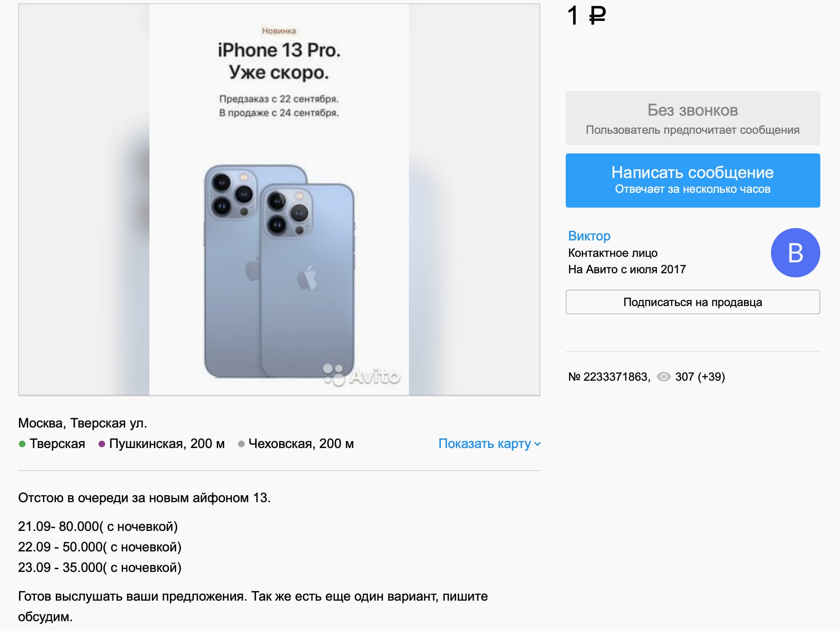Expand the Показать карту chevron

tap(537, 444)
